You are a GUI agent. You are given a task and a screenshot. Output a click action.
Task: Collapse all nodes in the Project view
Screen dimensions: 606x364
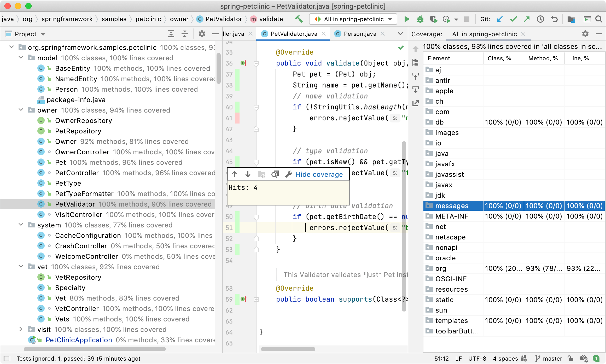click(185, 34)
